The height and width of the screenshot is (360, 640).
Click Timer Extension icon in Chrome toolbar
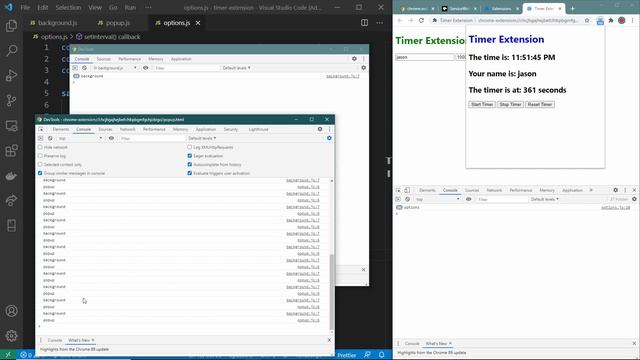pyautogui.click(x=600, y=21)
